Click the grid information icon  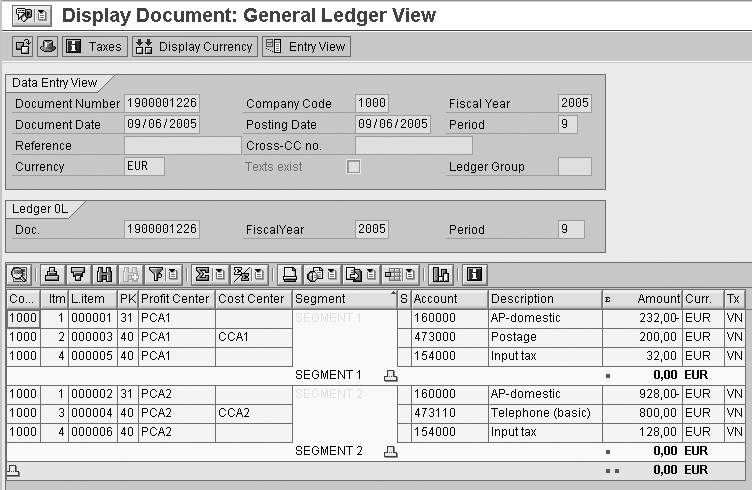click(x=475, y=274)
